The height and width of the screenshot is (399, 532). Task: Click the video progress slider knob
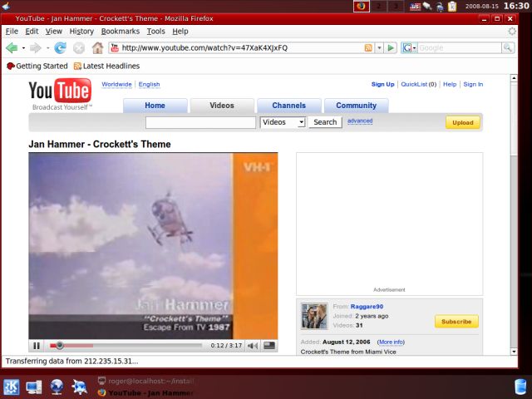click(x=60, y=346)
